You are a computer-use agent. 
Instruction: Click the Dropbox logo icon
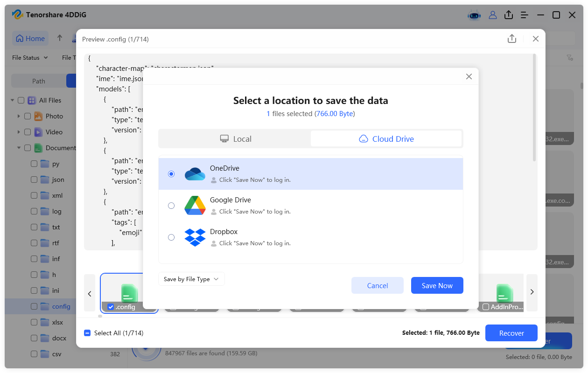195,237
